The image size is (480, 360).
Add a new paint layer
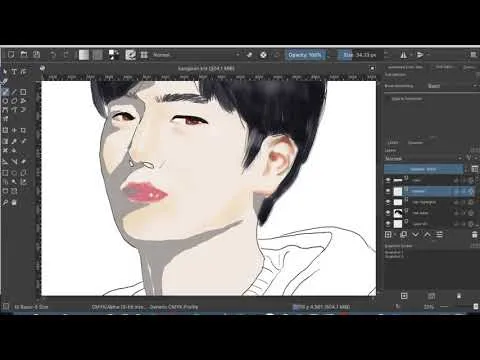388,235
